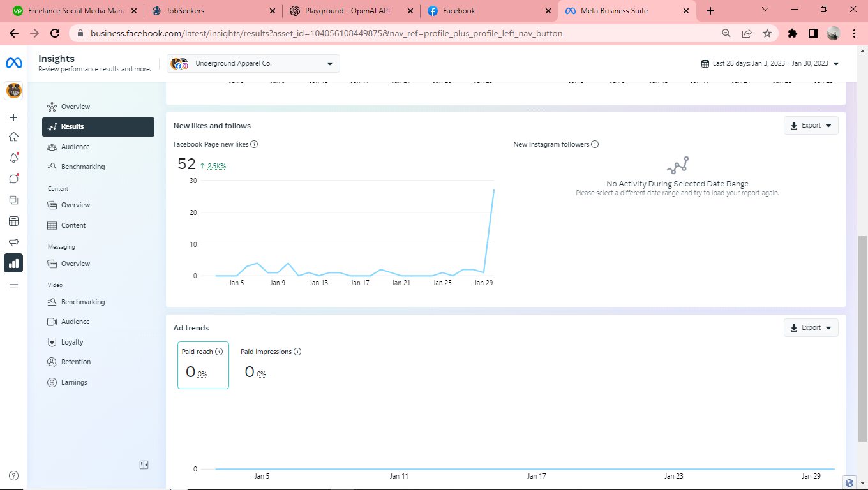
Task: Select top Overview in Insights sidebar
Action: click(98, 107)
